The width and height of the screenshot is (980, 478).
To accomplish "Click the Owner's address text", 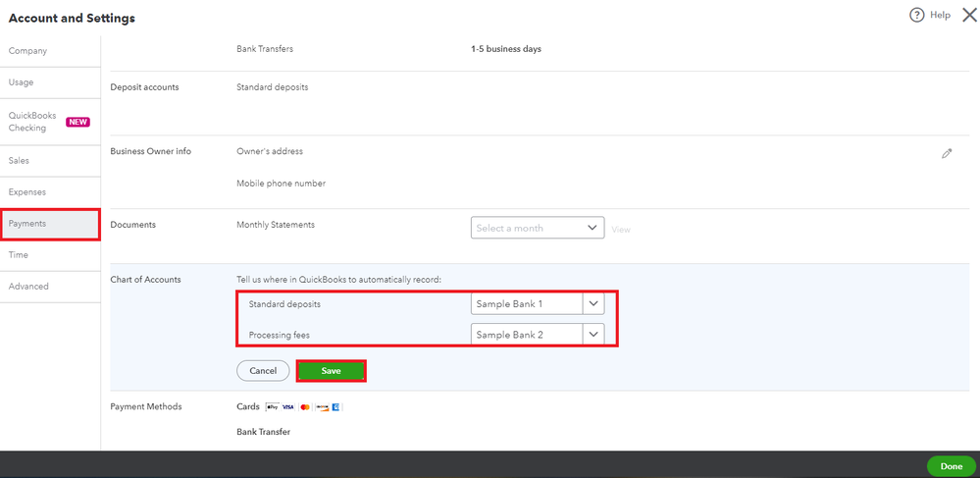I will [x=270, y=151].
